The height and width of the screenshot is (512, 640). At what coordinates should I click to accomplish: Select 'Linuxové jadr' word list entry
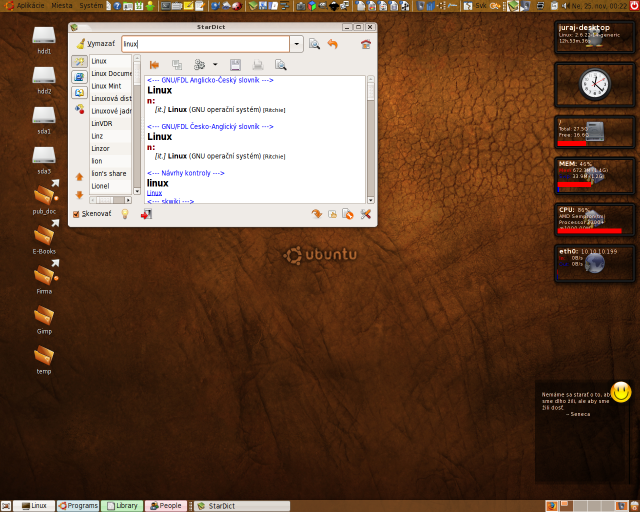[x=110, y=111]
